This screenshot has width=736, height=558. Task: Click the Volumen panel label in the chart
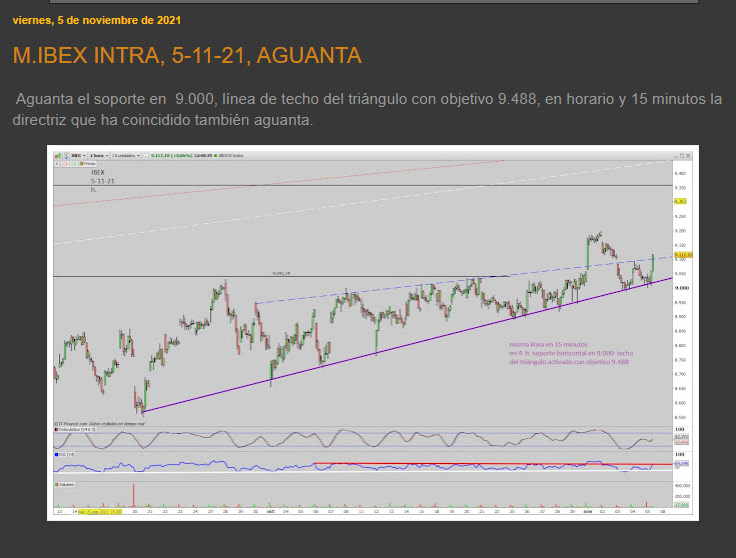coord(65,485)
